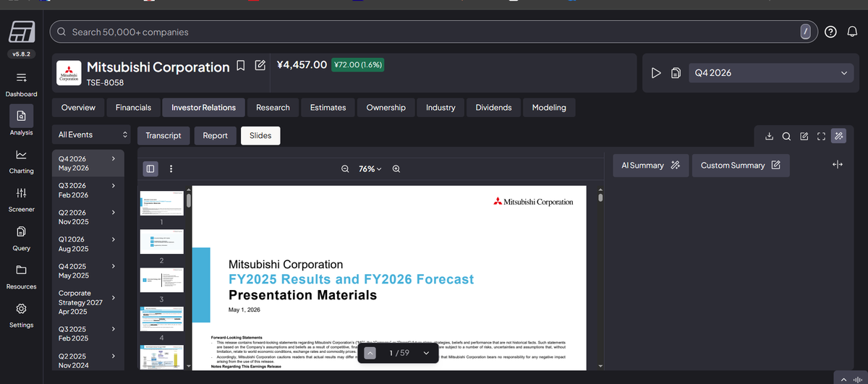This screenshot has height=384, width=868.
Task: Click edit note icon beside company name
Action: [260, 67]
